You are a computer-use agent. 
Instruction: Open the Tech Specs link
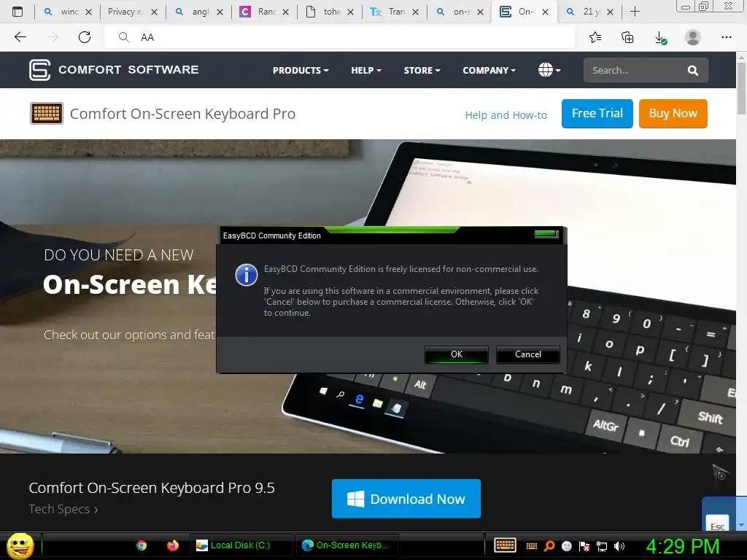click(63, 509)
